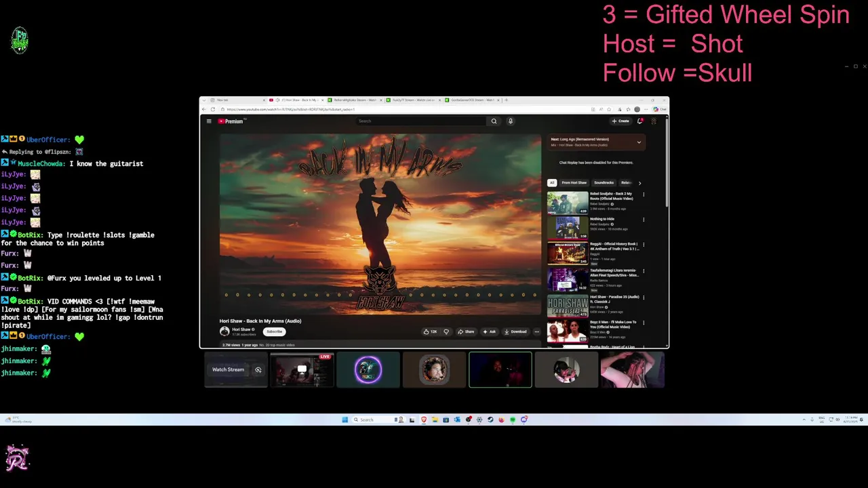Select the purple ring avatar stream tile
868x488 pixels.
(368, 369)
